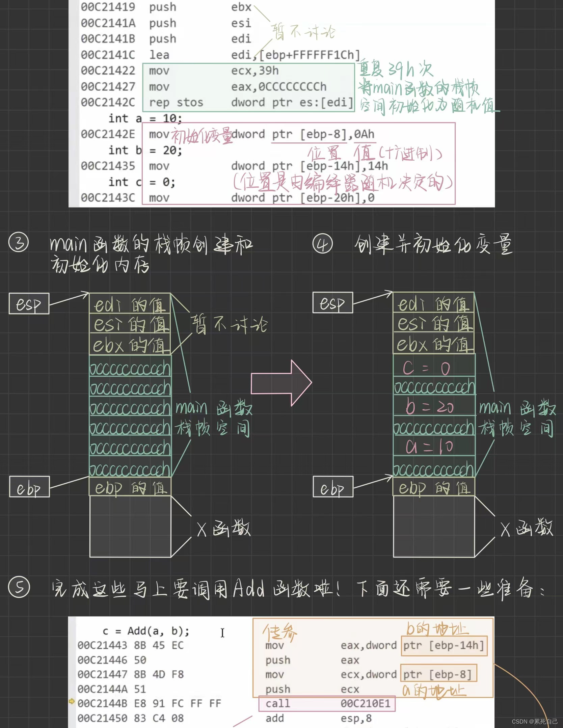Select the opcode bytes 'E8 91 FC FF FF'
Image resolution: width=563 pixels, height=728 pixels.
(178, 703)
